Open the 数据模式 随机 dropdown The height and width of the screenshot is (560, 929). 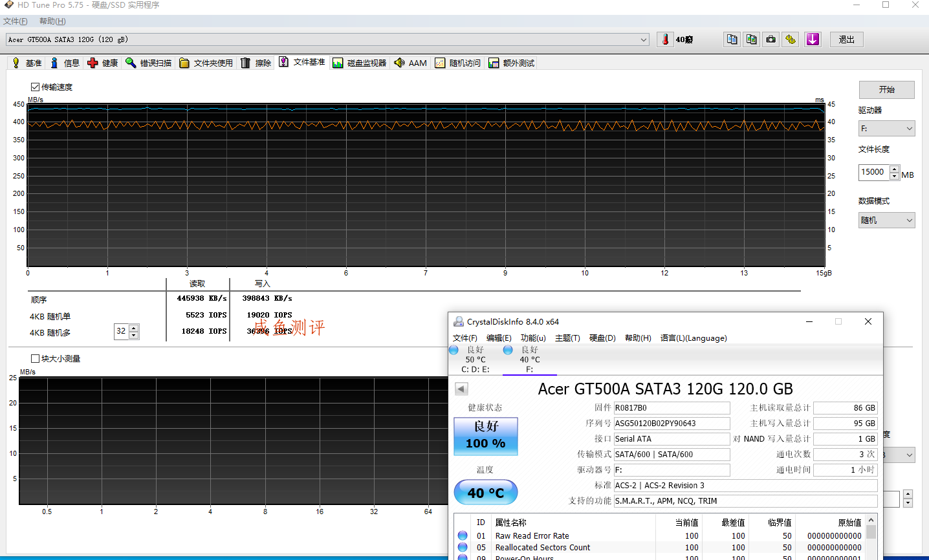tap(886, 221)
